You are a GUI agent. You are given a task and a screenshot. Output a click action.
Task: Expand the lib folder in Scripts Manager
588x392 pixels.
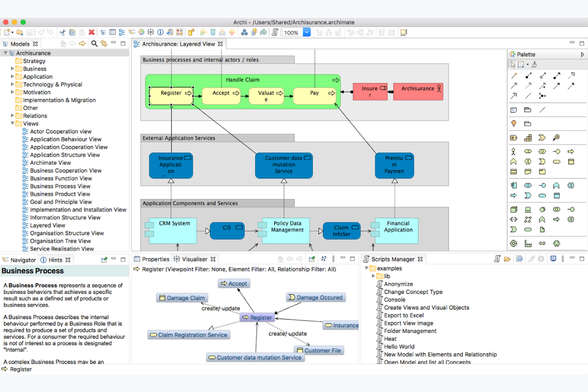click(373, 276)
